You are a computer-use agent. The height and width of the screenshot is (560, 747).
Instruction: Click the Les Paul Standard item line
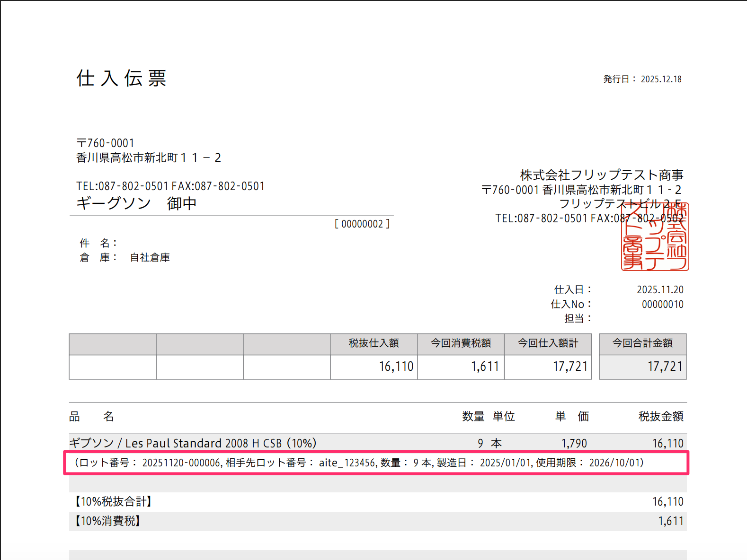pyautogui.click(x=378, y=443)
